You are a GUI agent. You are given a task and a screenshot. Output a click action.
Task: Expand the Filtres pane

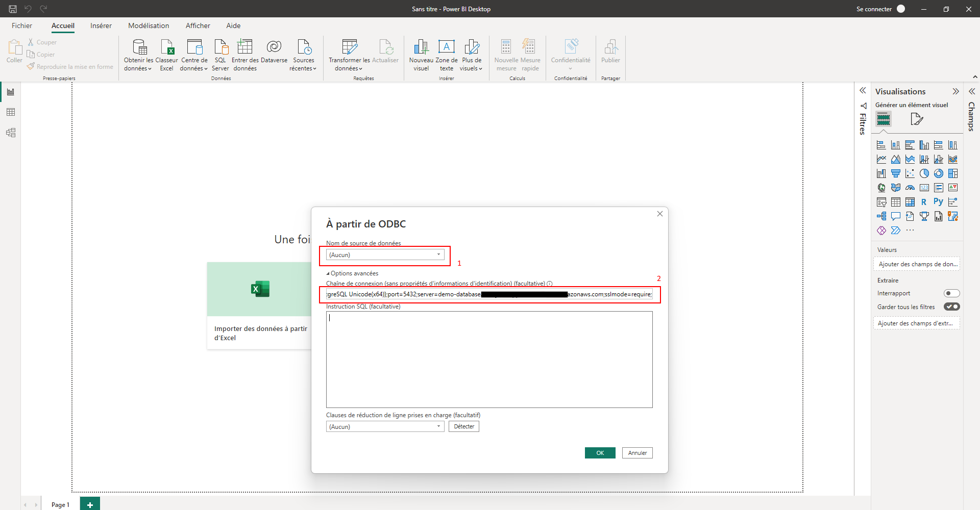863,90
